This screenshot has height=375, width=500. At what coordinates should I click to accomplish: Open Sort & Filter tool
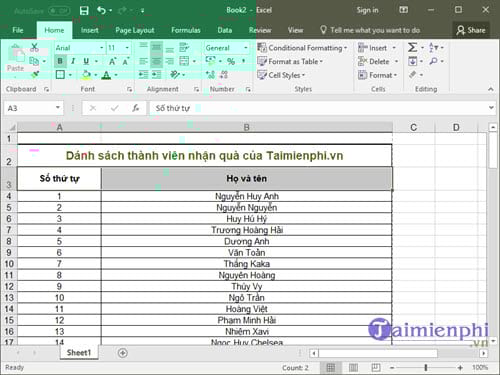pos(433,48)
